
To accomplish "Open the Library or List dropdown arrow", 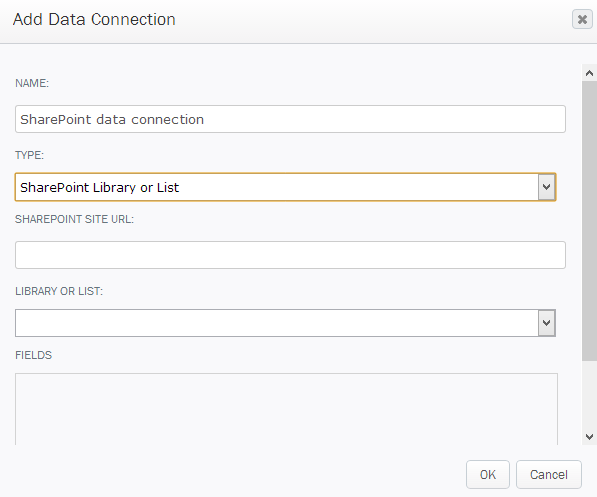I will point(546,323).
